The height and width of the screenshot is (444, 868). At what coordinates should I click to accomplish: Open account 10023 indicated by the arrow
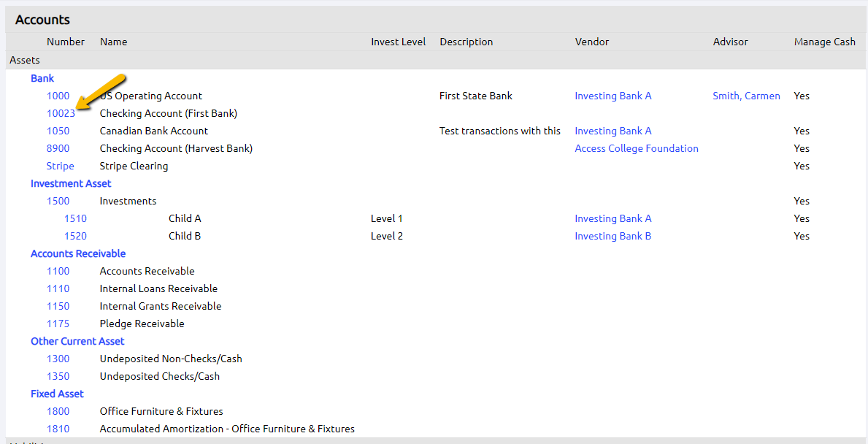pyautogui.click(x=61, y=113)
